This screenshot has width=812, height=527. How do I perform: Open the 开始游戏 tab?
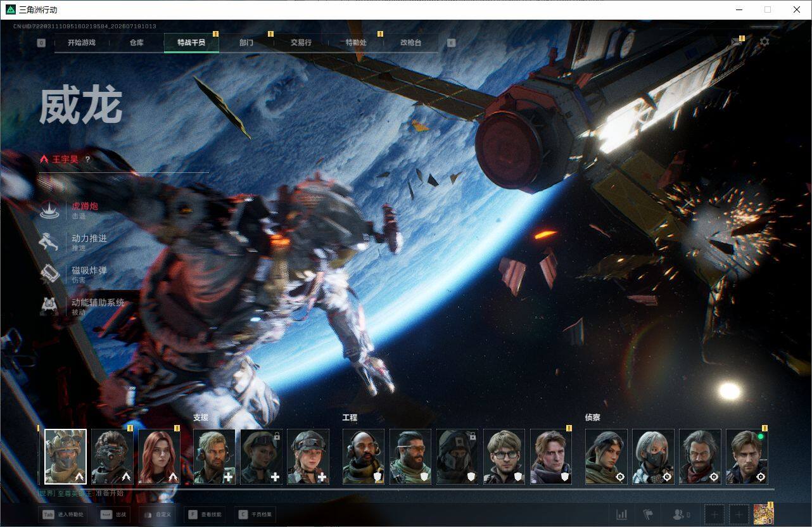[x=82, y=42]
